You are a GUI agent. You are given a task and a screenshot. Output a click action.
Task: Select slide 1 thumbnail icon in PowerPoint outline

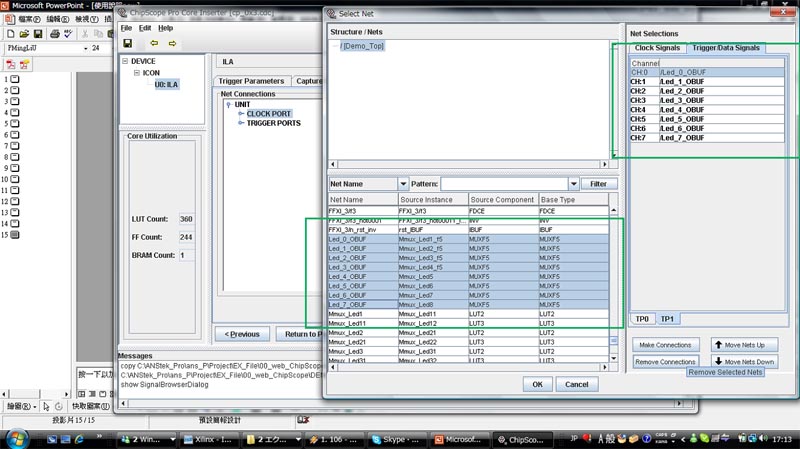(x=15, y=79)
